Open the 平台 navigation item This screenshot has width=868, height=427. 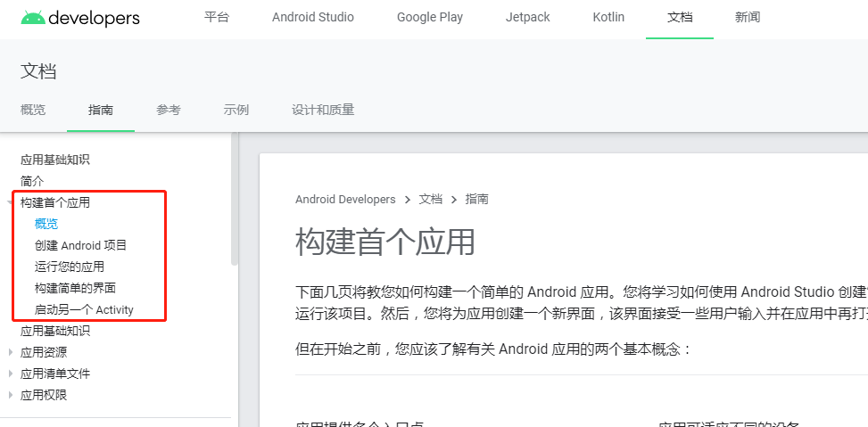tap(217, 17)
